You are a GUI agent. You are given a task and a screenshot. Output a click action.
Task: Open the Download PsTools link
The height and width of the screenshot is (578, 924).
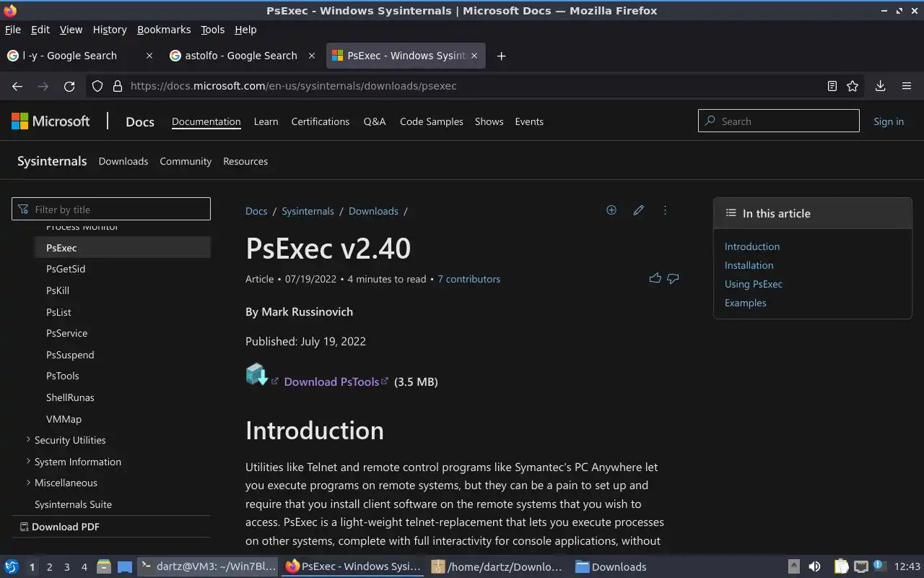331,381
